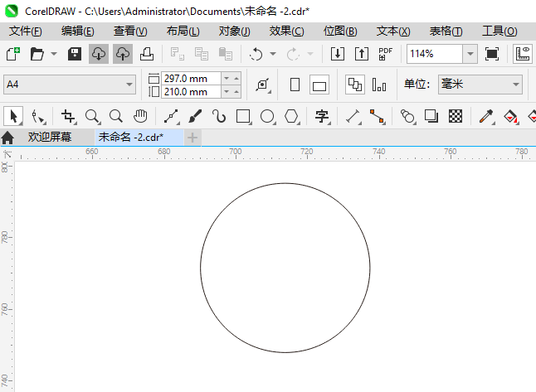Open the 工具(O) menu
This screenshot has width=536, height=392.
pos(499,31)
